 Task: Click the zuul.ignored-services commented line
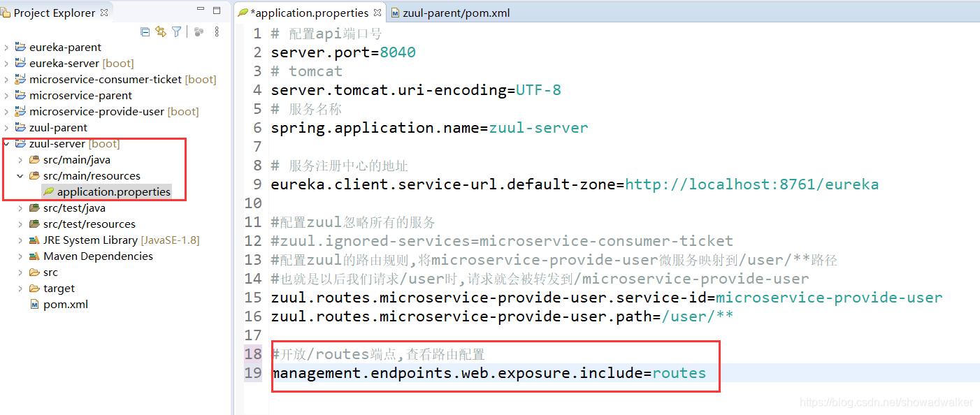click(502, 241)
